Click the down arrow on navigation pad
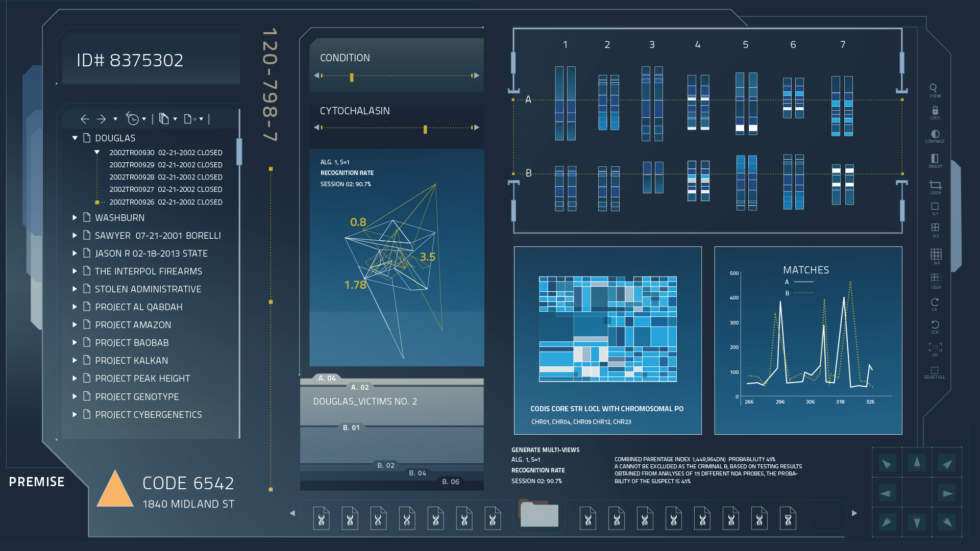The height and width of the screenshot is (551, 980). (917, 522)
